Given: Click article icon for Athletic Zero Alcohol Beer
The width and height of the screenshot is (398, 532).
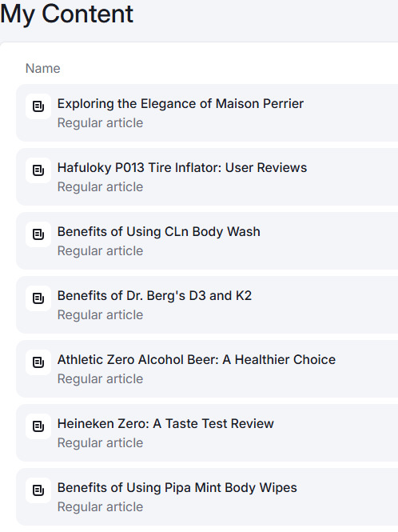Looking at the screenshot, I should [38, 362].
